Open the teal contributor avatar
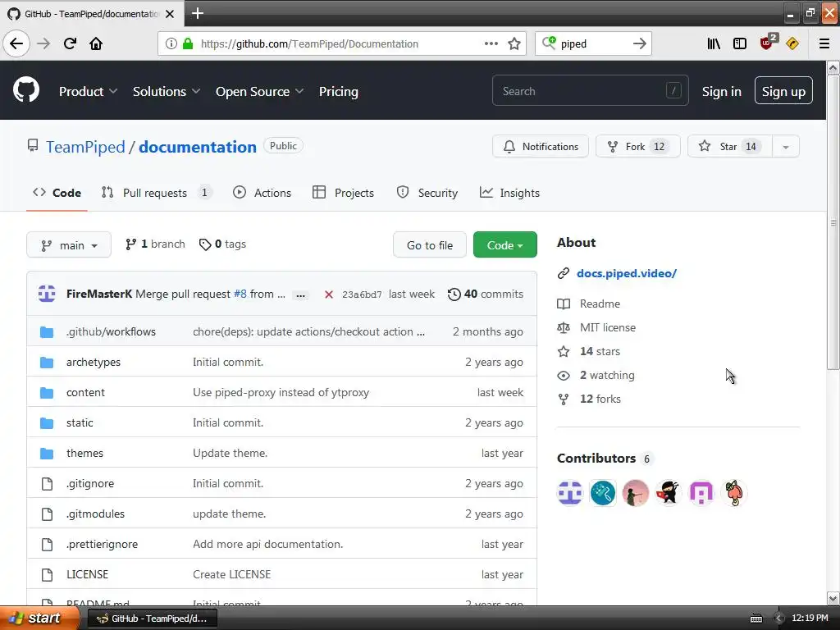The height and width of the screenshot is (630, 840). [x=603, y=493]
